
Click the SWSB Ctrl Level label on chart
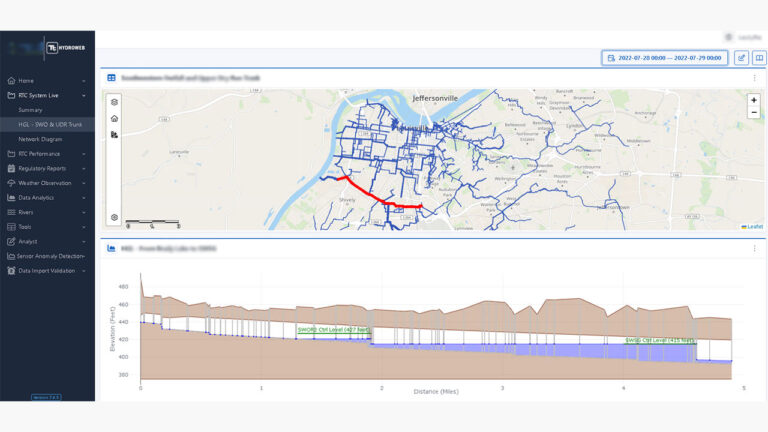(660, 340)
